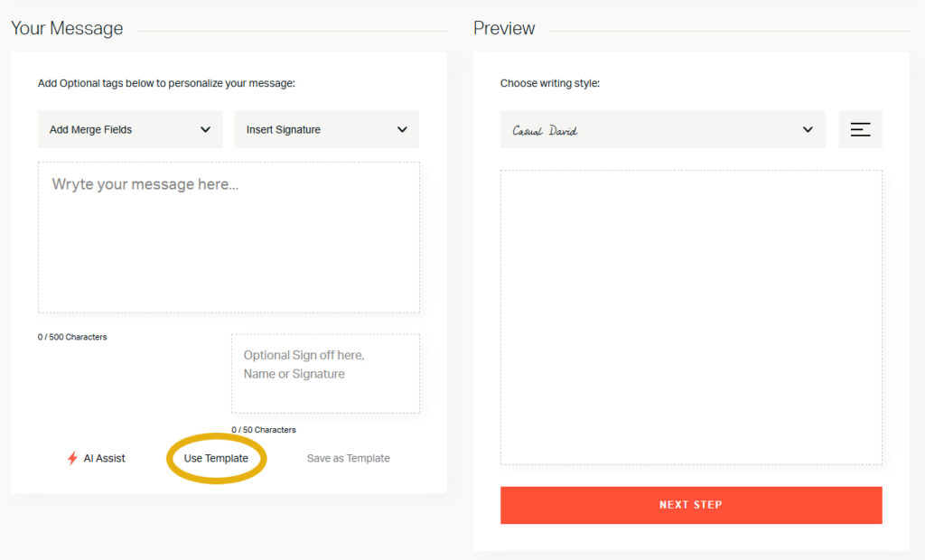Click the Save as Template link
Image resolution: width=925 pixels, height=560 pixels.
click(349, 458)
